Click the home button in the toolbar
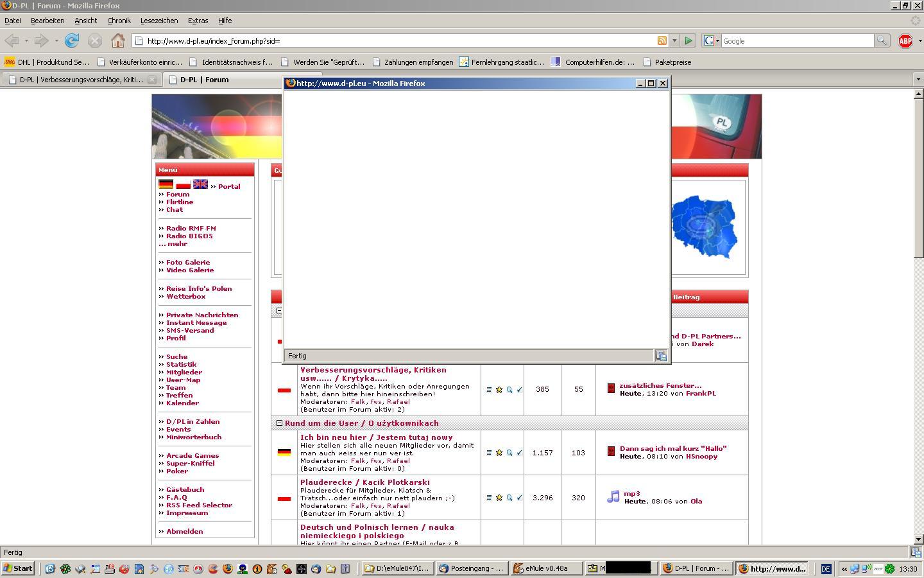The height and width of the screenshot is (578, 924). point(117,40)
